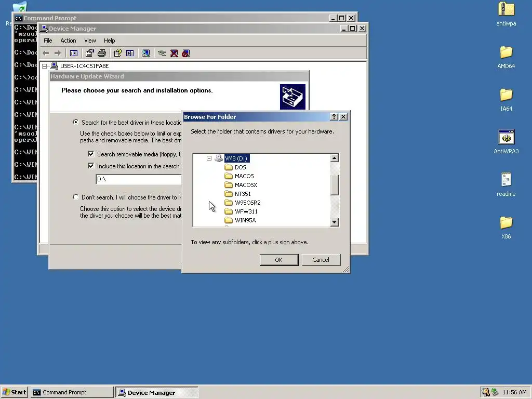Image resolution: width=532 pixels, height=399 pixels.
Task: Select the WIN95A folder
Action: (x=245, y=220)
